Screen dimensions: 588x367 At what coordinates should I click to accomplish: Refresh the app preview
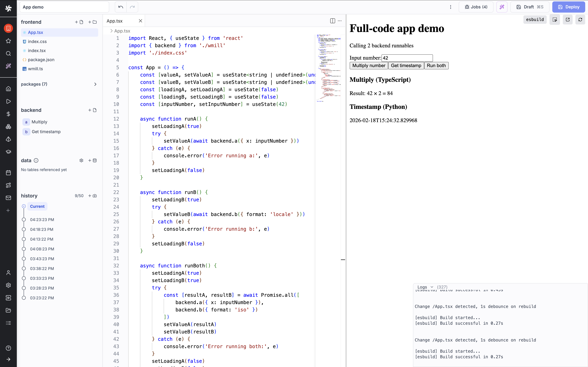pos(580,20)
